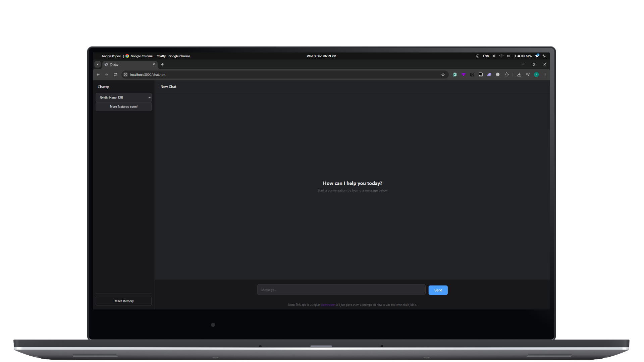
Task: Expand hidden system tray icons
Action: [478, 56]
